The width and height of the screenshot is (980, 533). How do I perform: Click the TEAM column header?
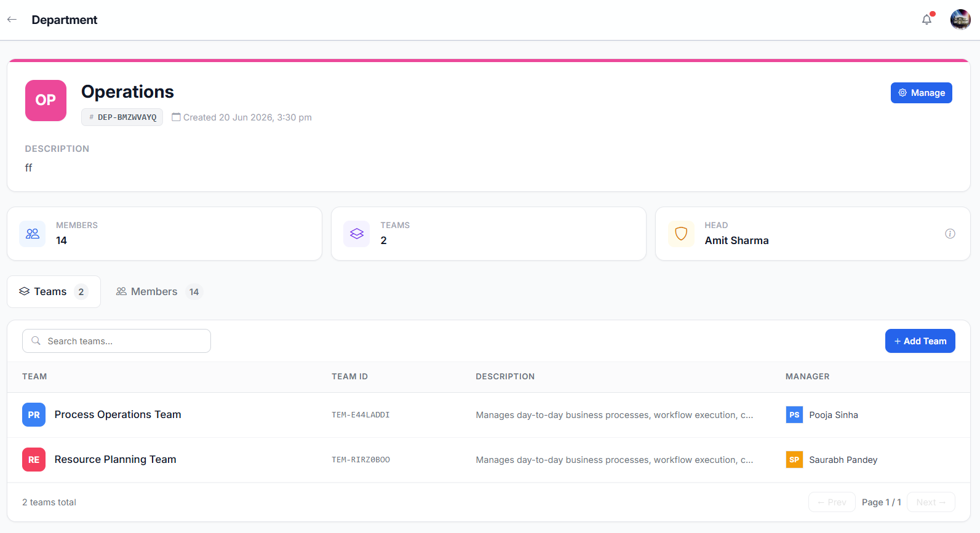[x=34, y=376]
